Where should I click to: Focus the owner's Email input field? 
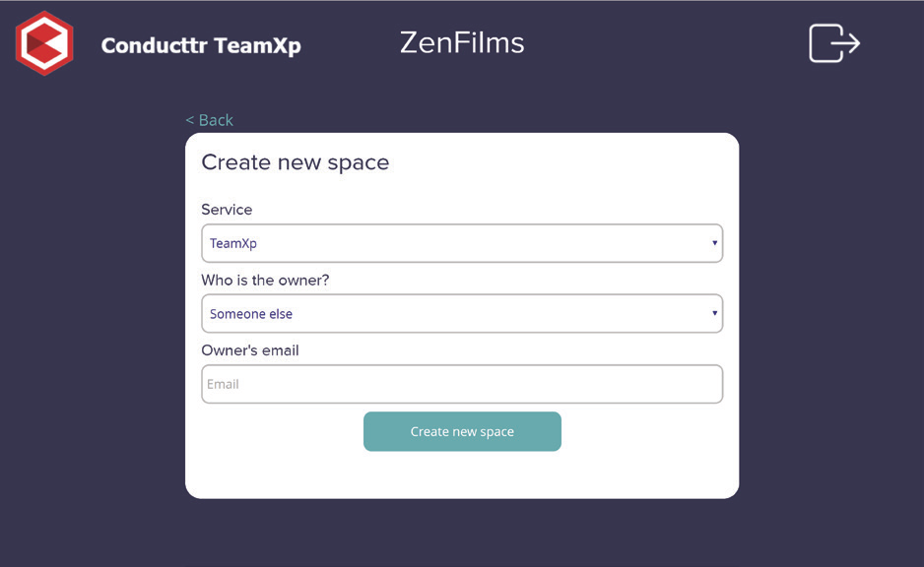(462, 384)
